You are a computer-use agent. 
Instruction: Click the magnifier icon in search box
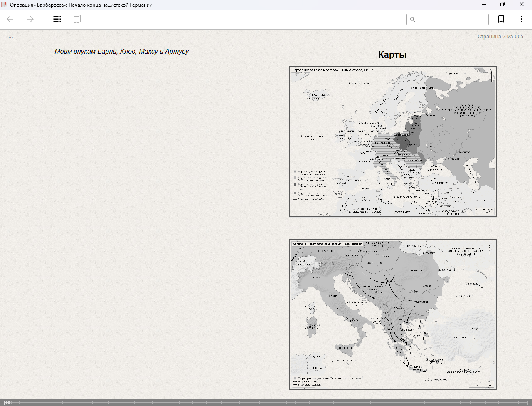pos(412,20)
